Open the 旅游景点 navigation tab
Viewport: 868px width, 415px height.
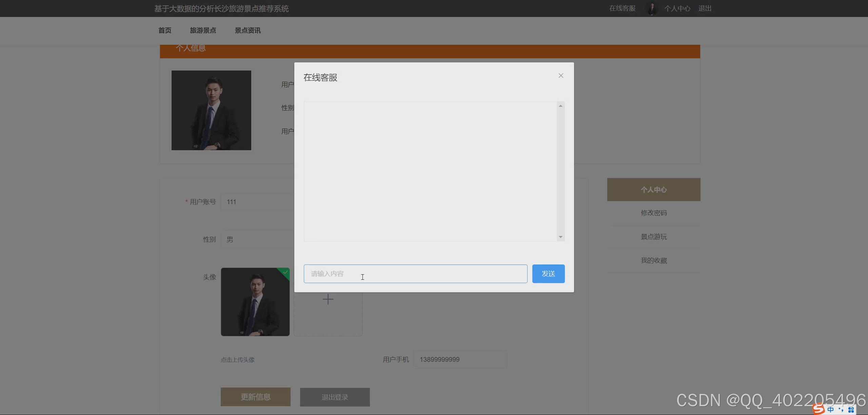203,31
